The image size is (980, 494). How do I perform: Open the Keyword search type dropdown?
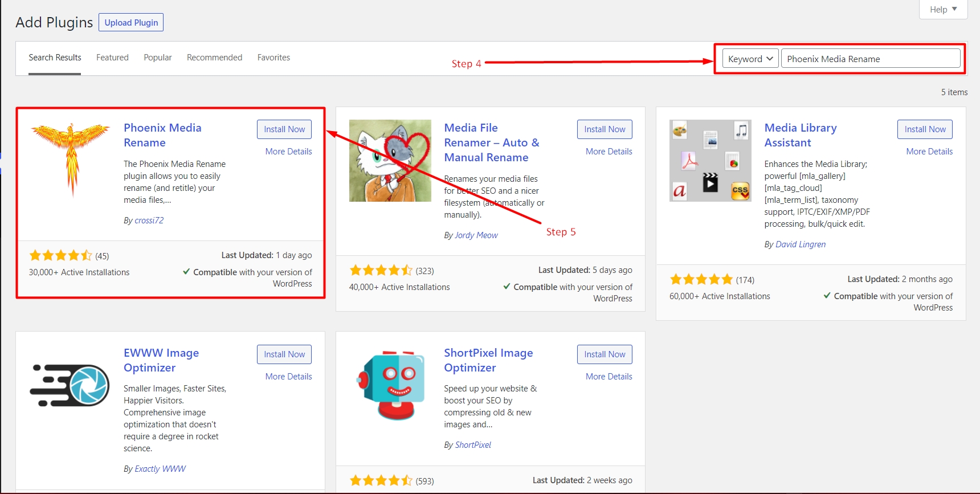coord(750,59)
